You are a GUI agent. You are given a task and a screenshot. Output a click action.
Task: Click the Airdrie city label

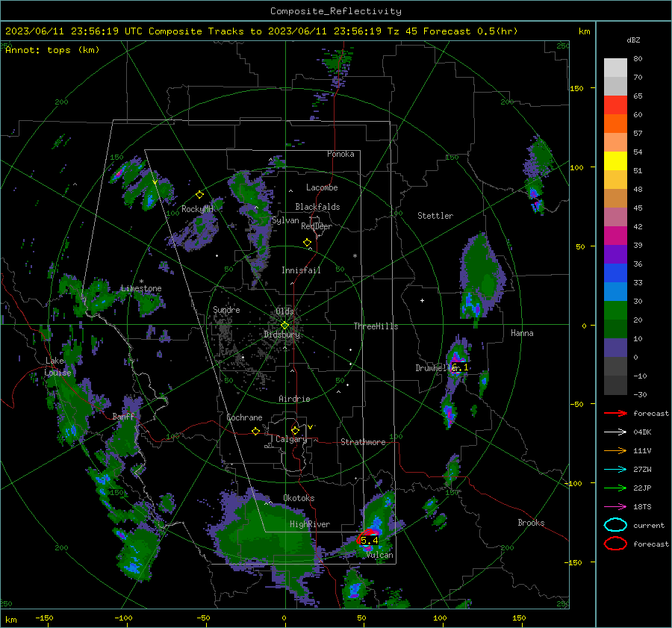[x=294, y=399]
